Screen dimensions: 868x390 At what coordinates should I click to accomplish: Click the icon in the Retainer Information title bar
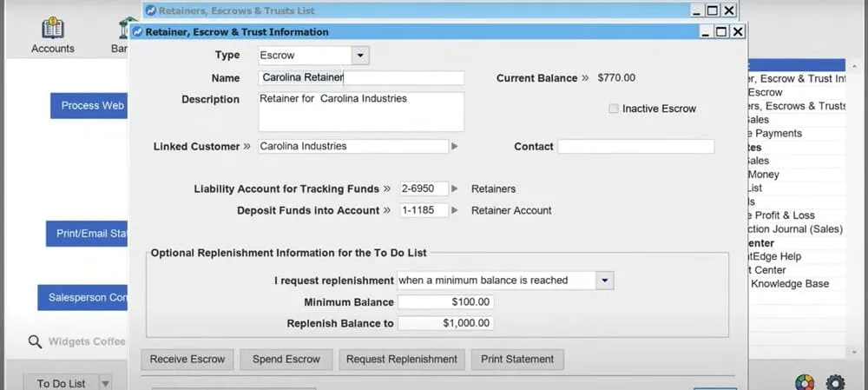click(x=138, y=32)
